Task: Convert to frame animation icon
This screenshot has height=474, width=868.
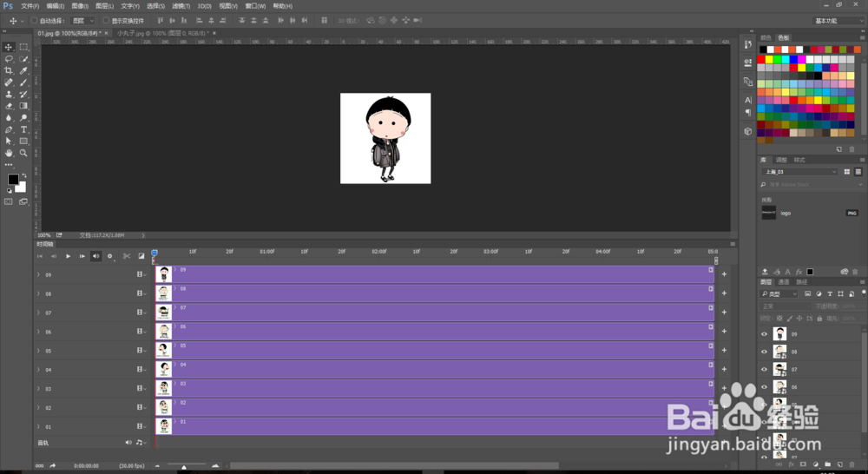Action: 39,465
